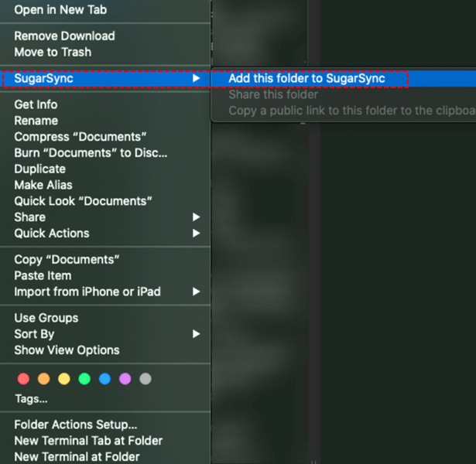
Task: Expand the Quick Actions submenu
Action: point(105,234)
